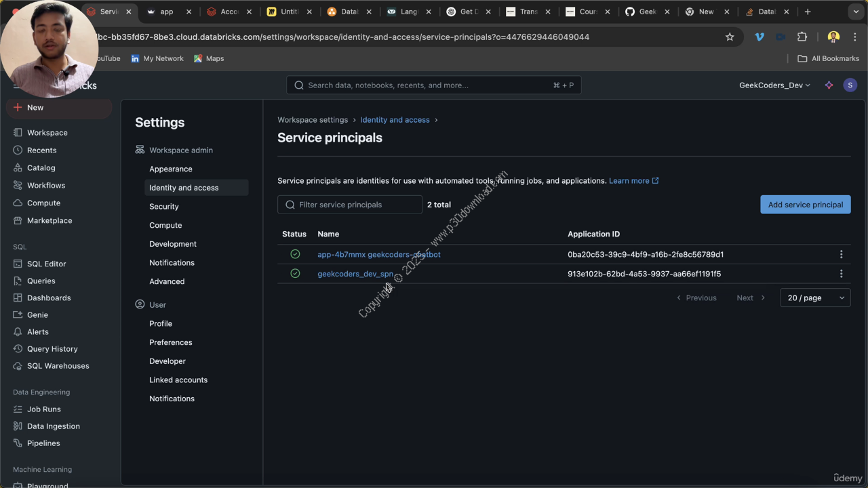Select Preferences in User settings
Viewport: 868px width, 488px height.
coord(171,343)
